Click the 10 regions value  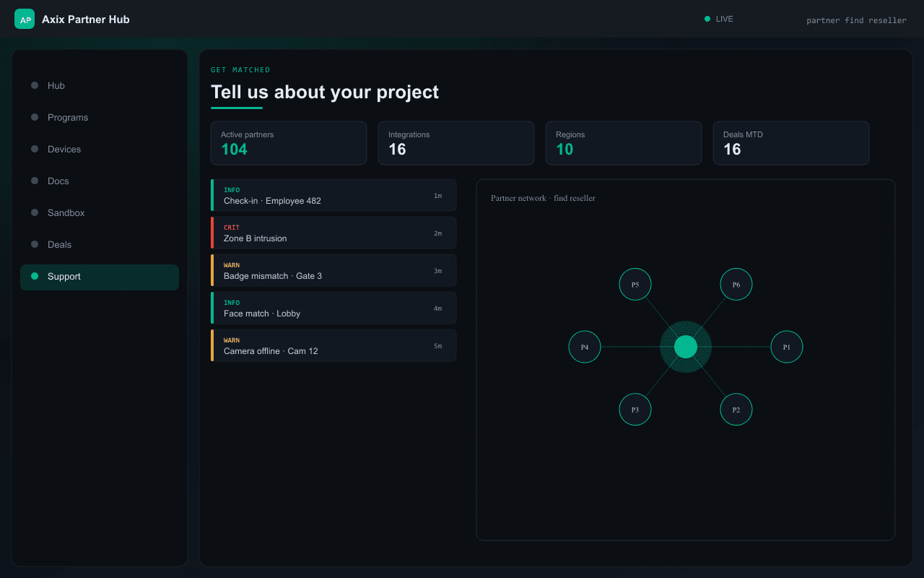tap(565, 150)
